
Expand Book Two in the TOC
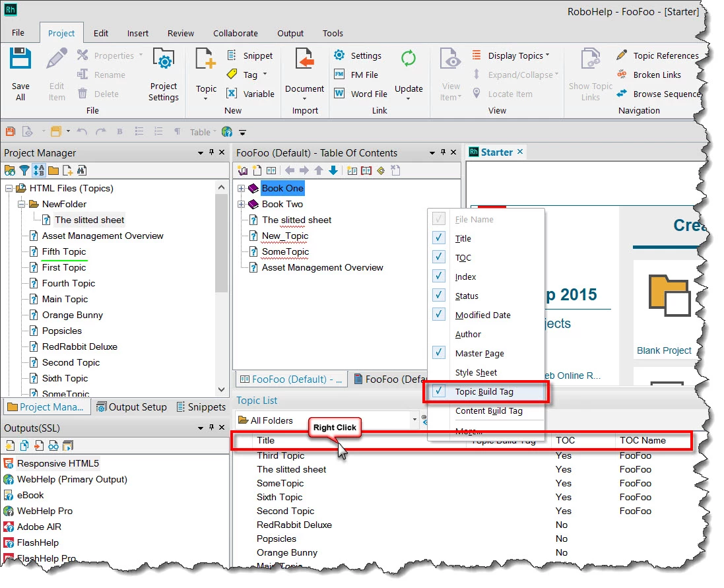point(241,204)
